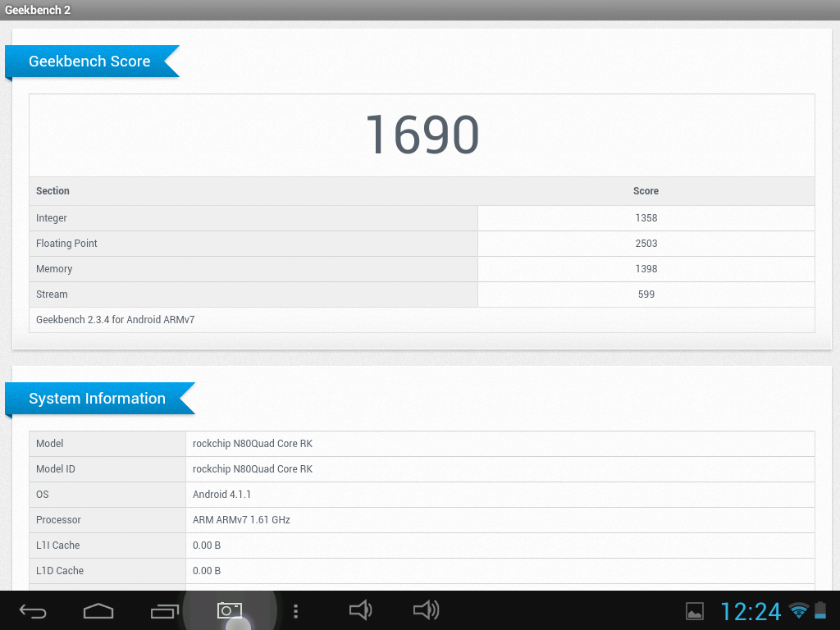Select the Processor row label

click(x=58, y=519)
